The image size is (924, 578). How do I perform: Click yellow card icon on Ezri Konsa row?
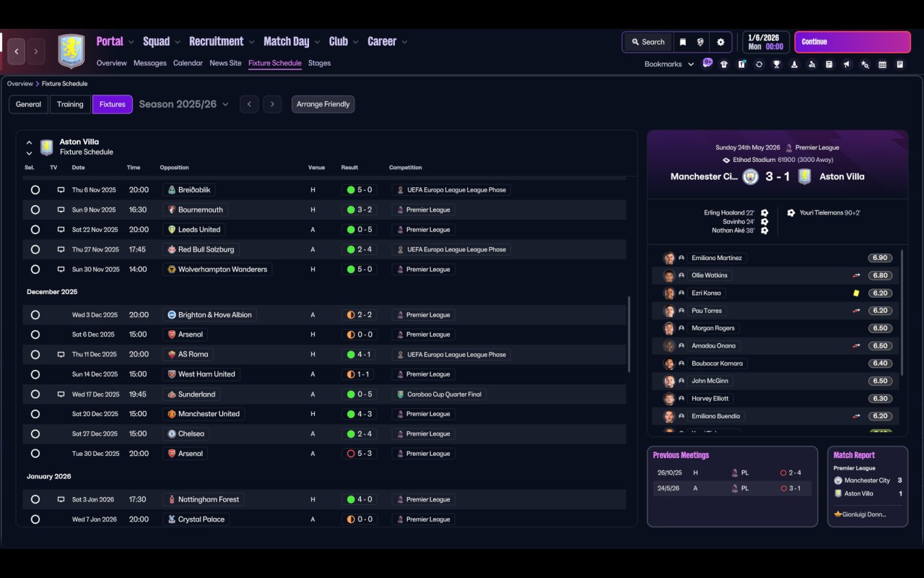856,293
